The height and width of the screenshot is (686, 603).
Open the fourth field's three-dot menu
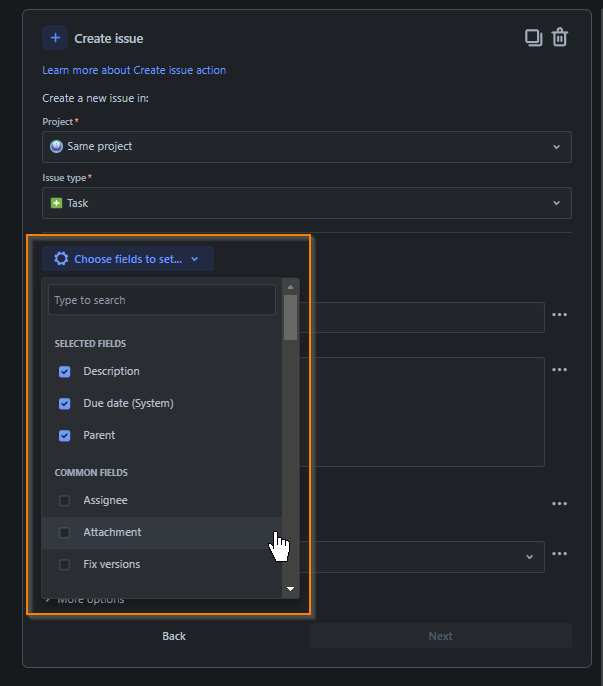pyautogui.click(x=559, y=554)
